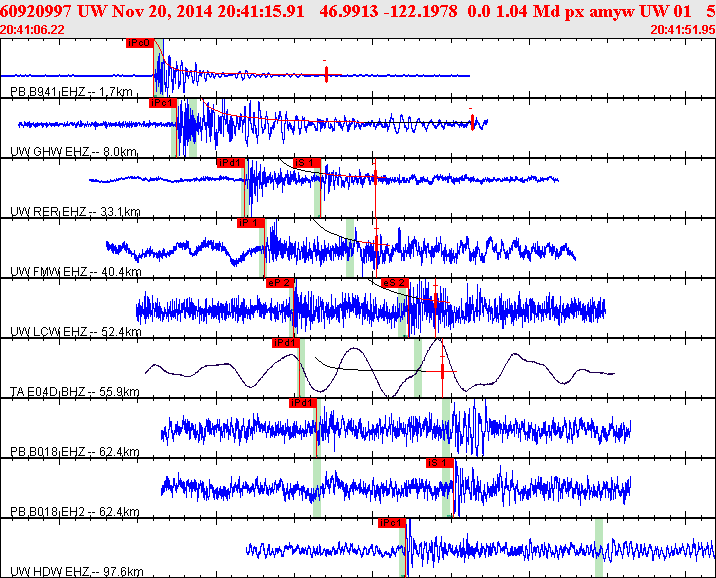Click the origin time 20:41:15.91 in header
Image resolution: width=716 pixels, height=578 pixels.
coord(261,11)
